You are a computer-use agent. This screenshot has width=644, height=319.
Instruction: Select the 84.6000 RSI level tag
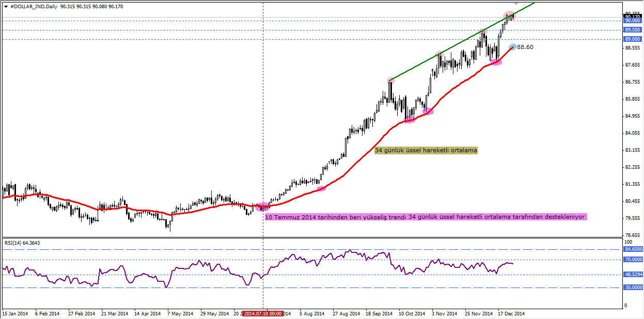coord(633,249)
